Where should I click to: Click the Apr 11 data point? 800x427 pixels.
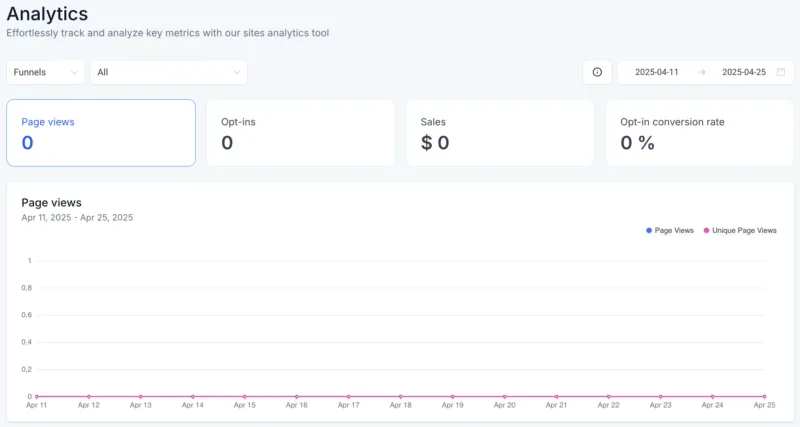[x=37, y=397]
